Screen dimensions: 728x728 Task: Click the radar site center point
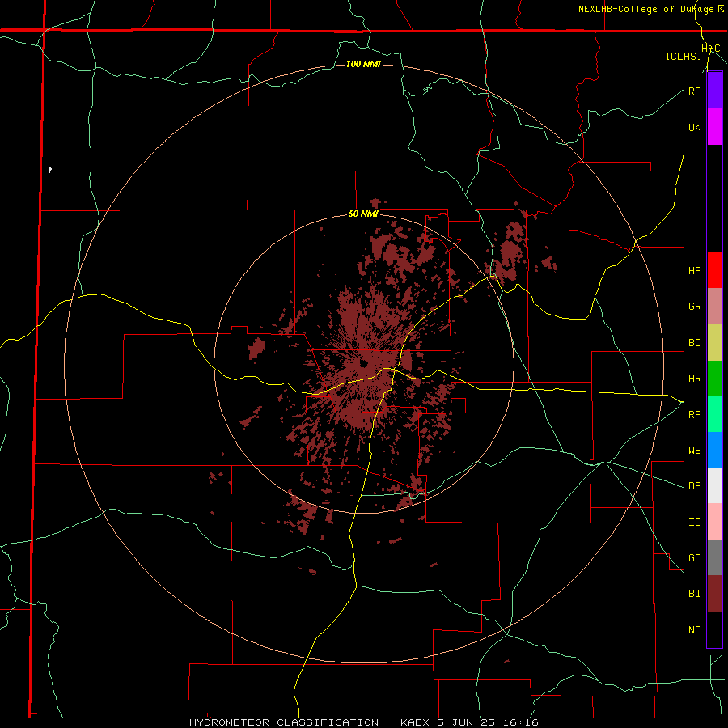(363, 363)
